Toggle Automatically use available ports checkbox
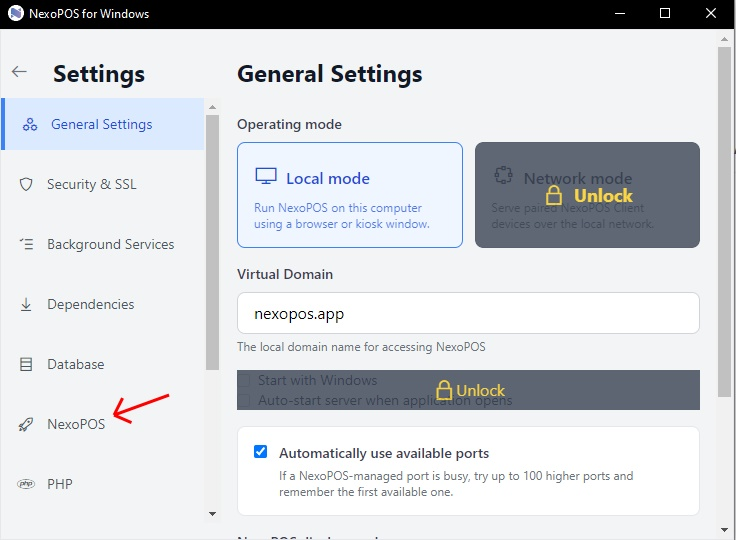Image resolution: width=736 pixels, height=540 pixels. tap(261, 452)
